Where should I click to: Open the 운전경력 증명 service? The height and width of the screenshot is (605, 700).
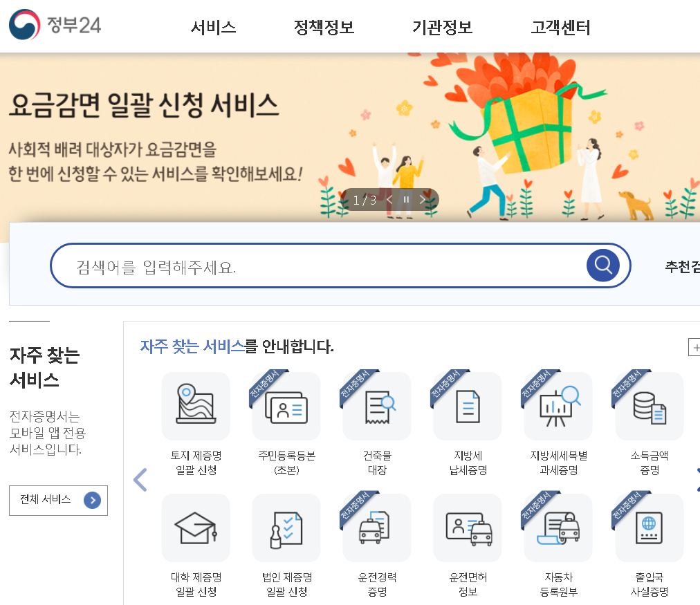pyautogui.click(x=376, y=527)
